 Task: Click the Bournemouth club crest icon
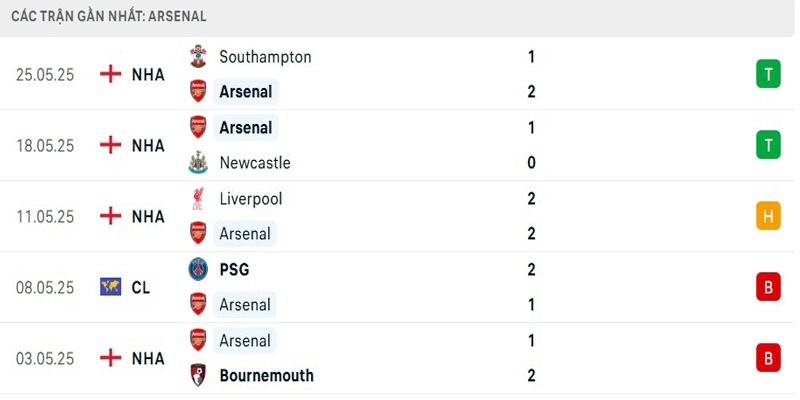pos(198,376)
